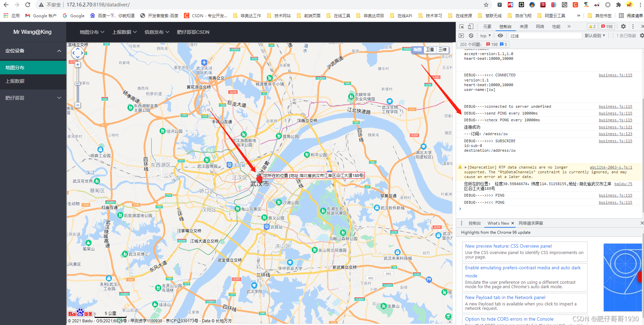Open the 信息发布 top navigation dropdown
Viewport: 644px width, 325px height.
tap(157, 32)
